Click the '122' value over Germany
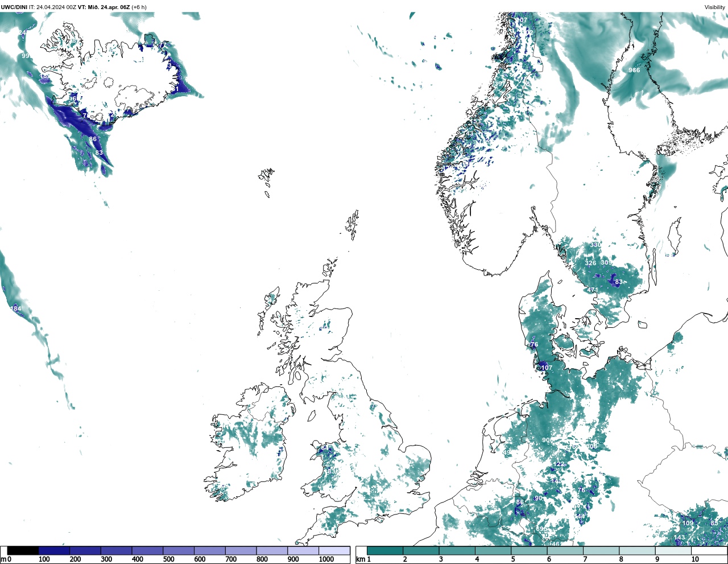Screen dimensions: 728x564 [560, 464]
